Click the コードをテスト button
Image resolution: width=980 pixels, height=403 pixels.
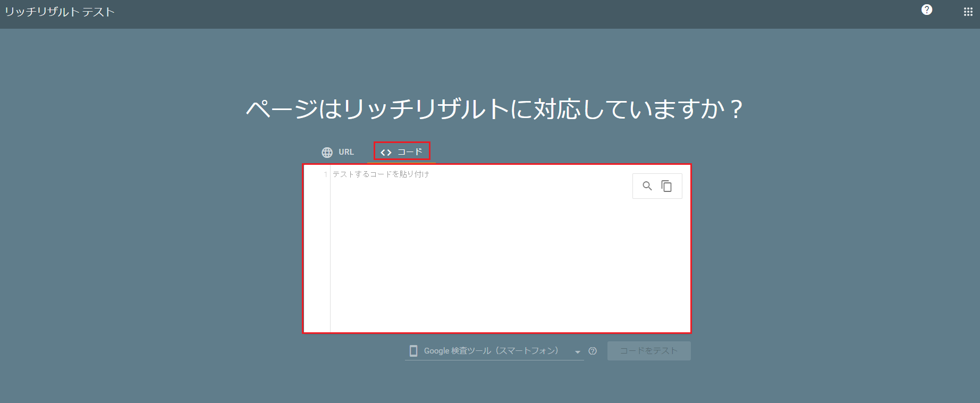pyautogui.click(x=649, y=351)
